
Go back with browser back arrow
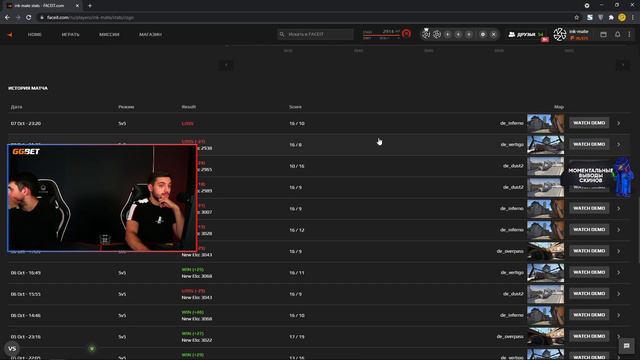coord(7,18)
